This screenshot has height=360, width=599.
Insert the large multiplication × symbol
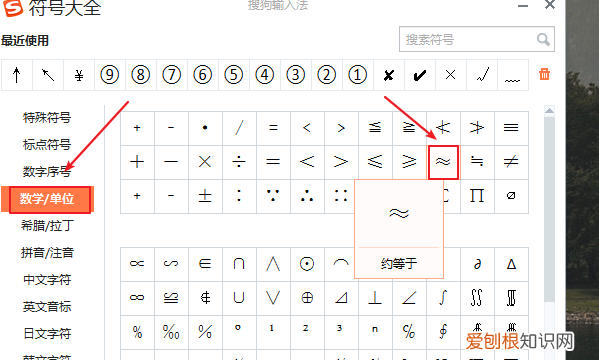[x=205, y=162]
